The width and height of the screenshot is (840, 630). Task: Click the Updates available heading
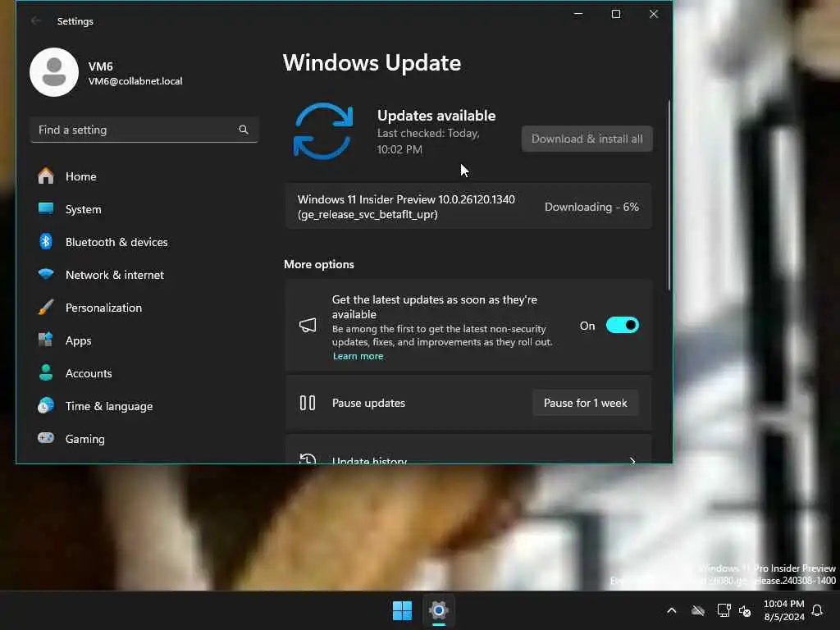(x=436, y=116)
